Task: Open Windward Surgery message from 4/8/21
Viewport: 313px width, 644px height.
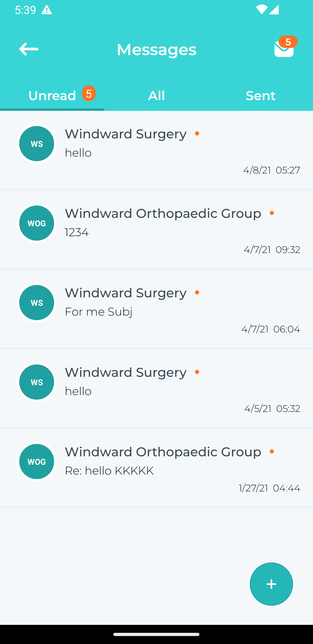Action: 156,150
